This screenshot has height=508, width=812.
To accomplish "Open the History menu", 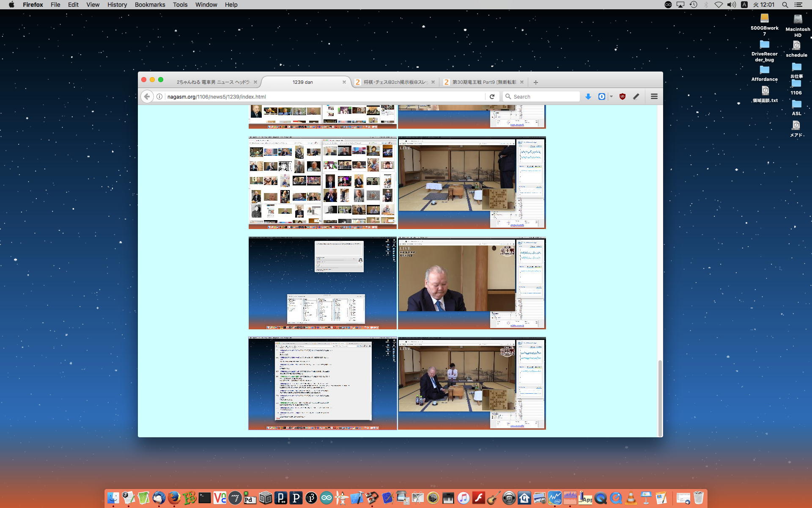I will pos(117,5).
